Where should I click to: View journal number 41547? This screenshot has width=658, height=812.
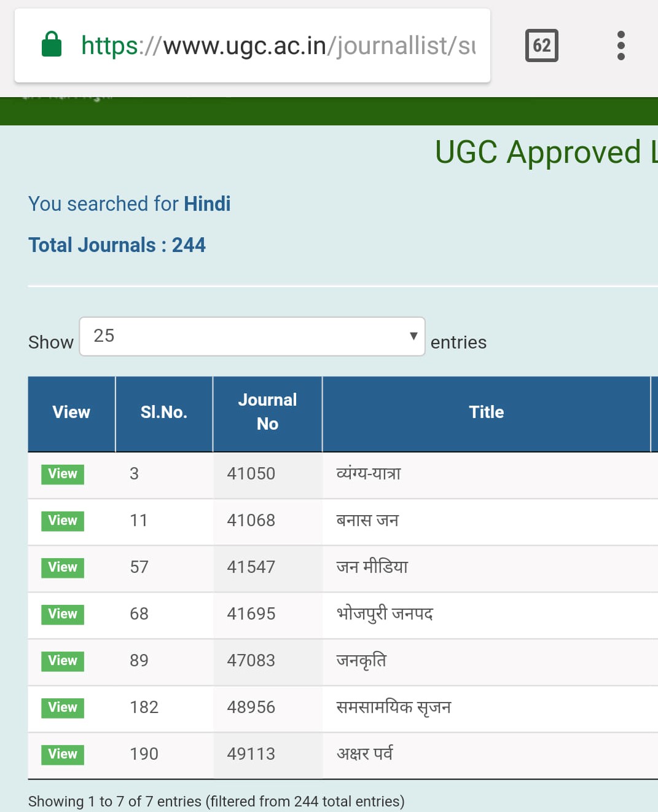pyautogui.click(x=63, y=567)
